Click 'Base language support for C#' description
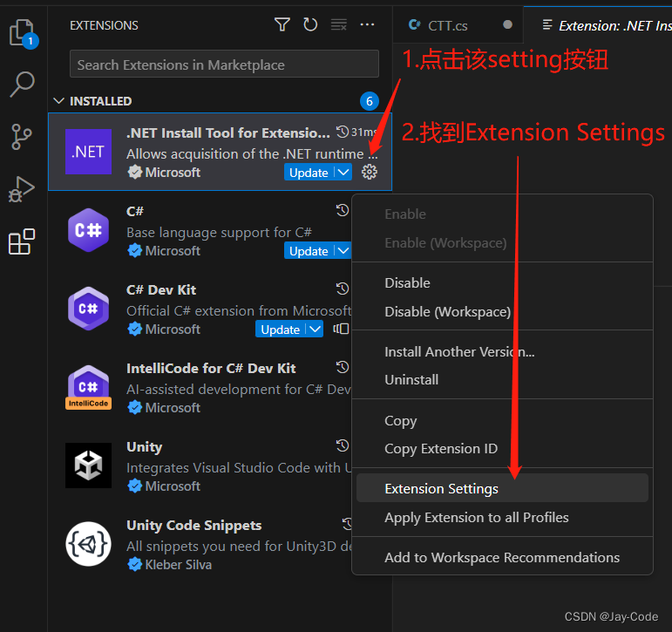 219,233
